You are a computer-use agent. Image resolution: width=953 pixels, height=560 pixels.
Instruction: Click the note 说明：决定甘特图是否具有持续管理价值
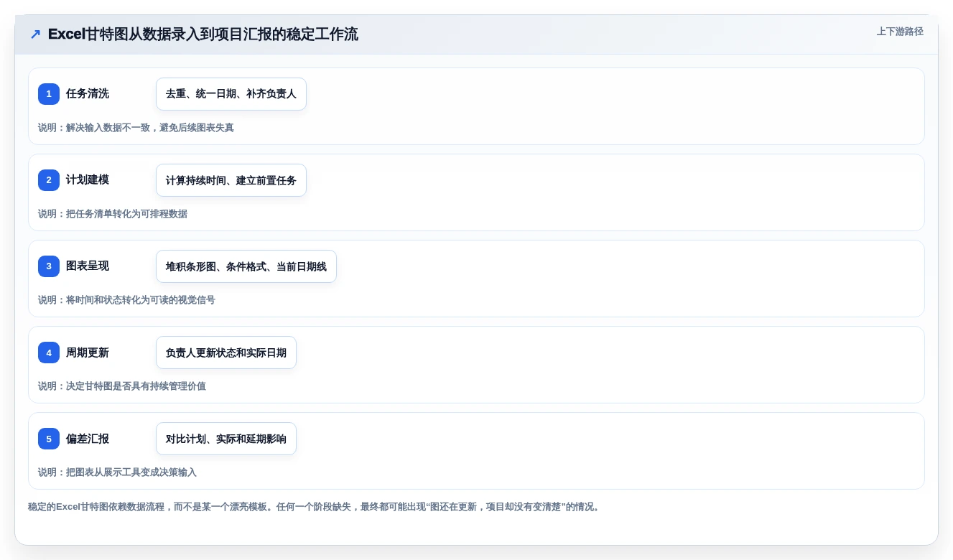[122, 386]
